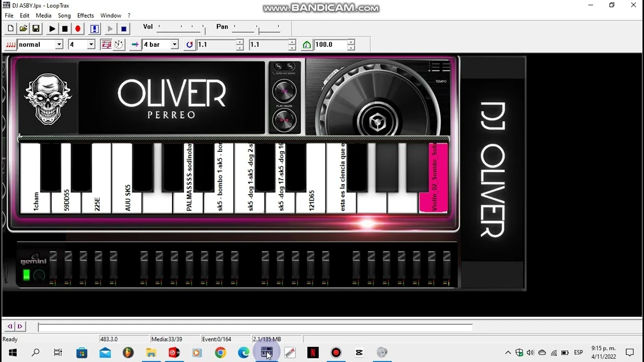Click the second 1.1 position field
Viewport: 644px width, 362px height.
tap(269, 45)
